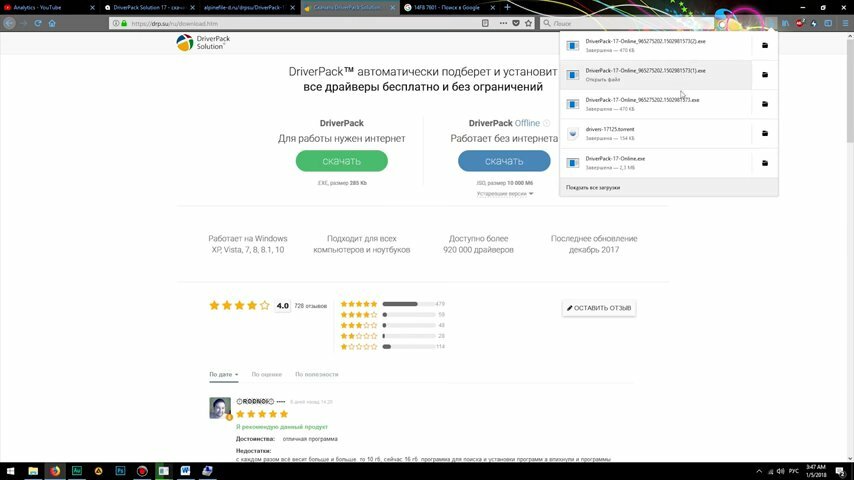Sort reviews by rating tab
This screenshot has height=480, width=854.
point(266,374)
